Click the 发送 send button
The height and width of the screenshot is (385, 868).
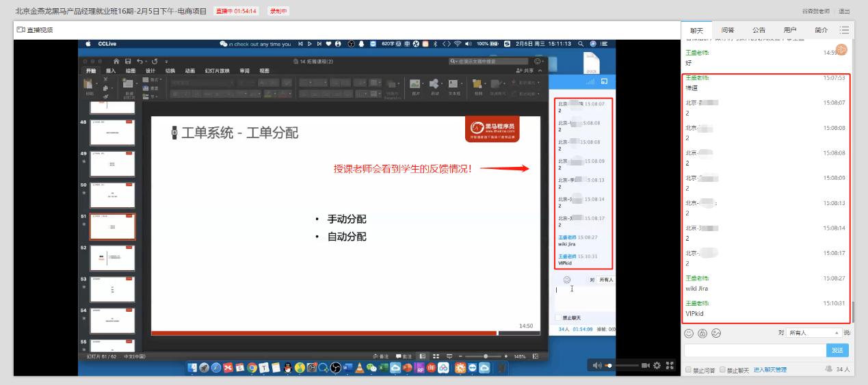click(837, 350)
